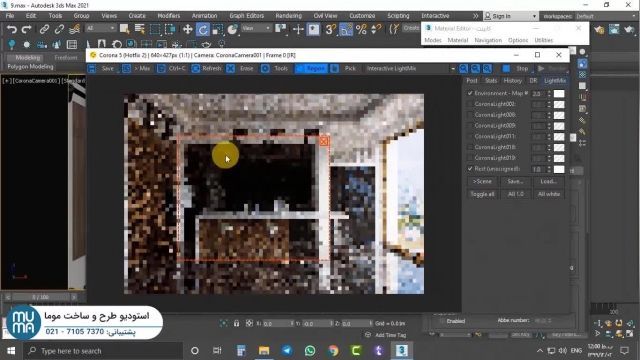Screen dimensions: 640x360
Task: Click the All 1.0 button
Action: tap(516, 194)
